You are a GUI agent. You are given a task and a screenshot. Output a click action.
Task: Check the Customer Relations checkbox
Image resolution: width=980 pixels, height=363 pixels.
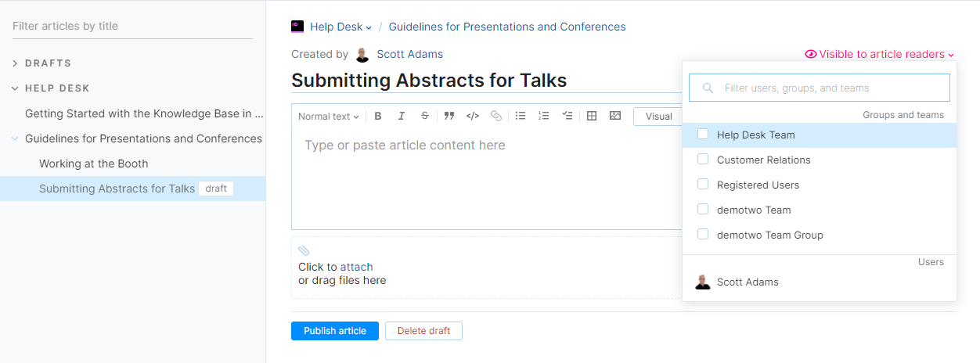703,160
